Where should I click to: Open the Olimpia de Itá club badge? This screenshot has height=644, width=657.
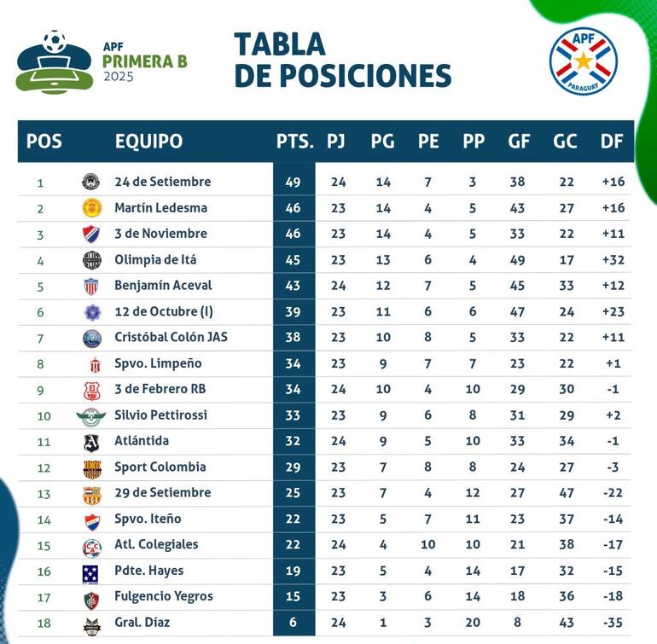pyautogui.click(x=91, y=259)
